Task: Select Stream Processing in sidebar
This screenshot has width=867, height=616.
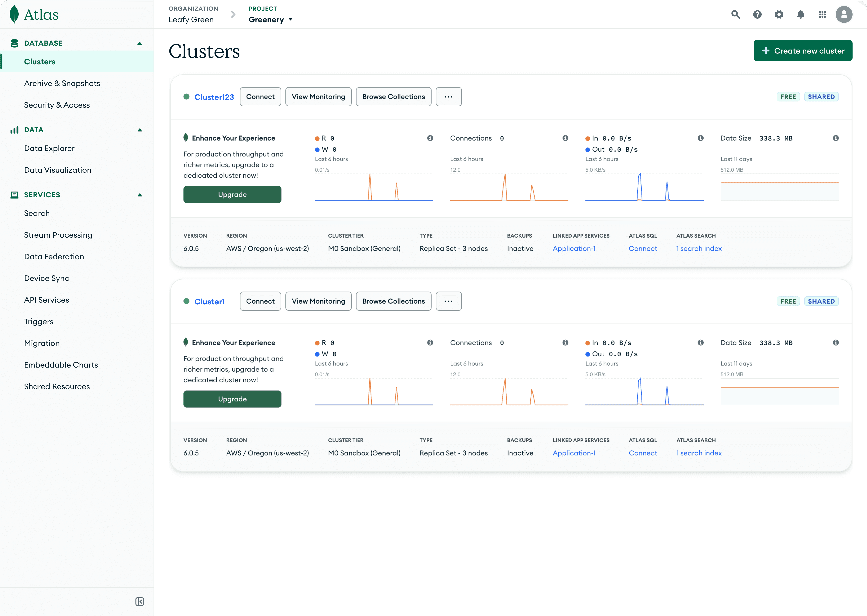Action: pyautogui.click(x=58, y=235)
